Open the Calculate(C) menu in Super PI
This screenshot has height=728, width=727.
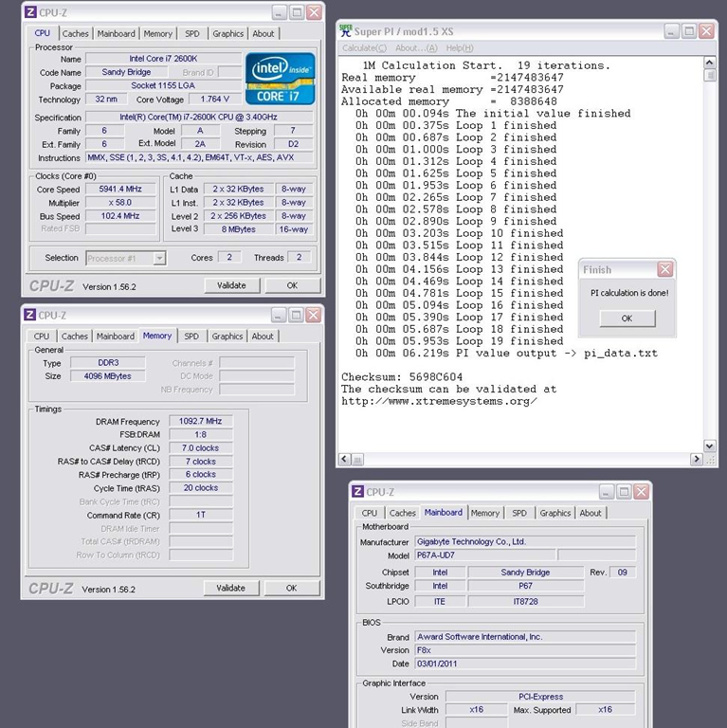pyautogui.click(x=364, y=47)
